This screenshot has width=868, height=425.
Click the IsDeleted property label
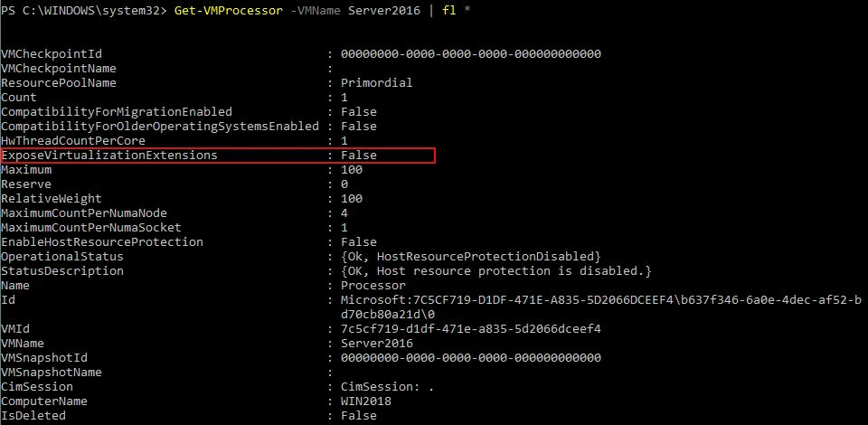33,416
